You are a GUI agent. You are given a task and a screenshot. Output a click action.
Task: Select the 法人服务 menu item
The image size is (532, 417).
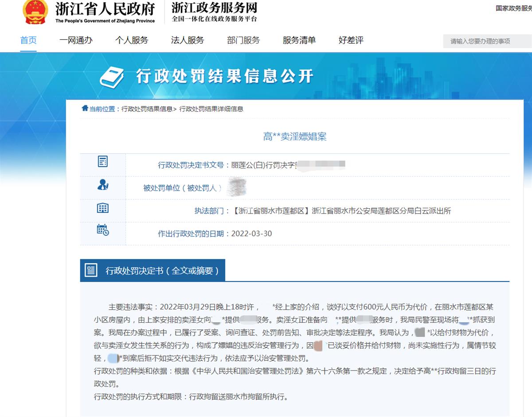pyautogui.click(x=188, y=40)
